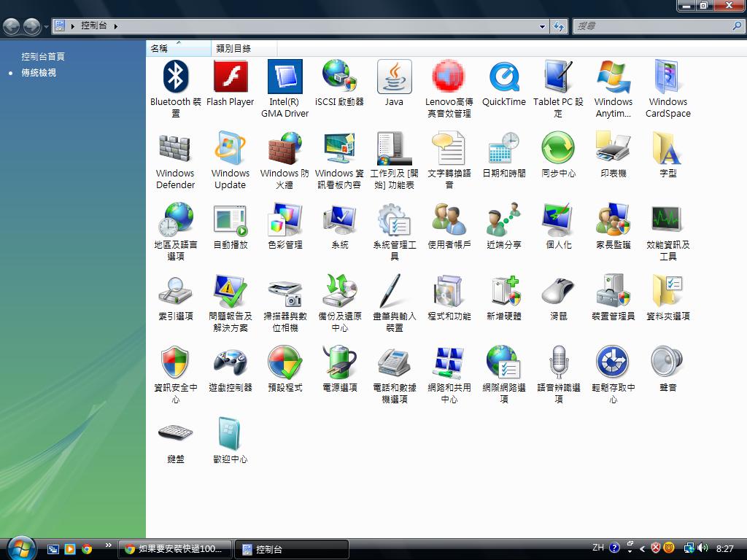Open 使用者帳戶

[x=449, y=226]
